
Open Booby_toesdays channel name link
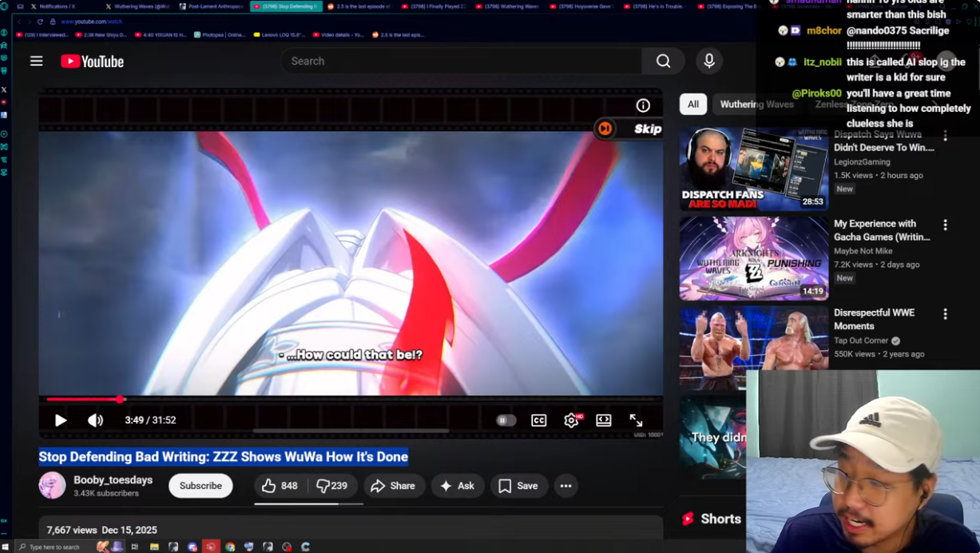pyautogui.click(x=113, y=480)
